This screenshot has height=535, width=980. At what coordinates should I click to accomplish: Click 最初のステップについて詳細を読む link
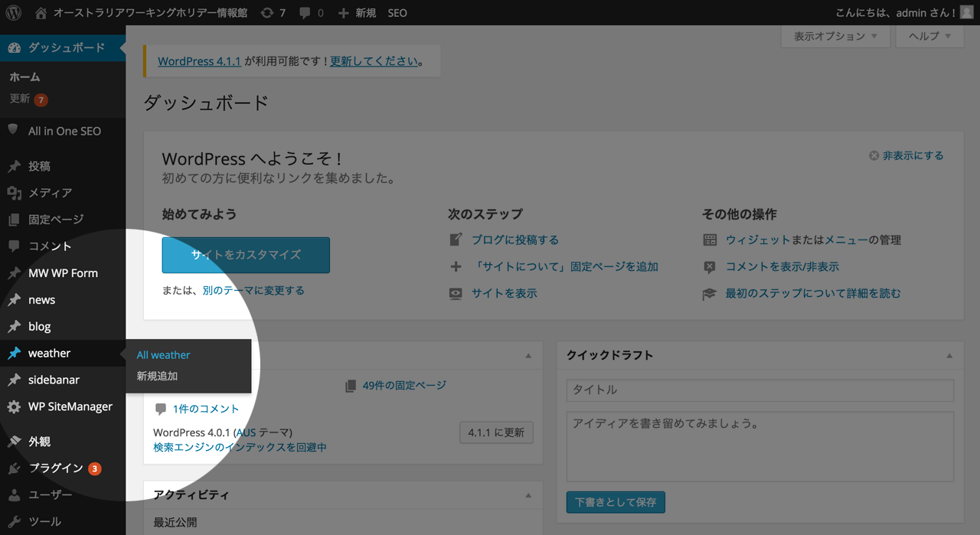813,293
